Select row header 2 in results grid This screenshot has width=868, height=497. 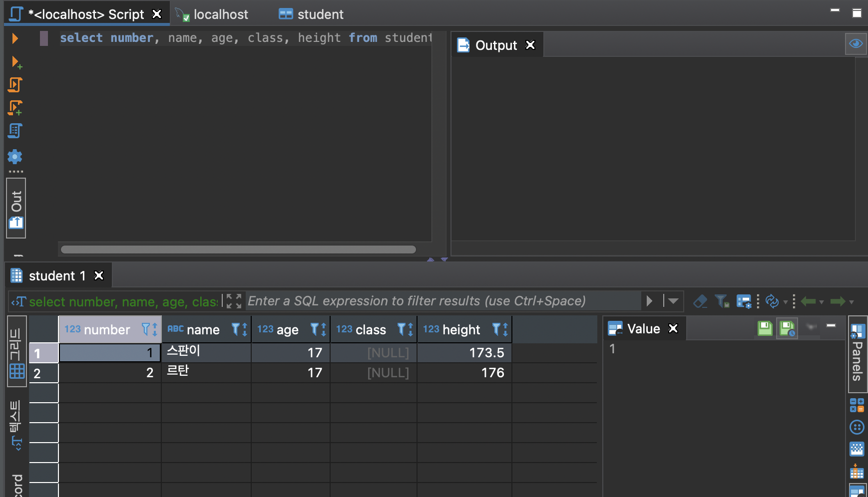[43, 373]
